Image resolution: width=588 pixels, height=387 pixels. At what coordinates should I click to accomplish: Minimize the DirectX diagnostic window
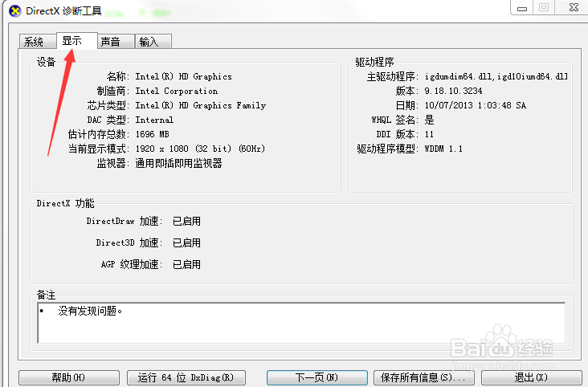522,7
